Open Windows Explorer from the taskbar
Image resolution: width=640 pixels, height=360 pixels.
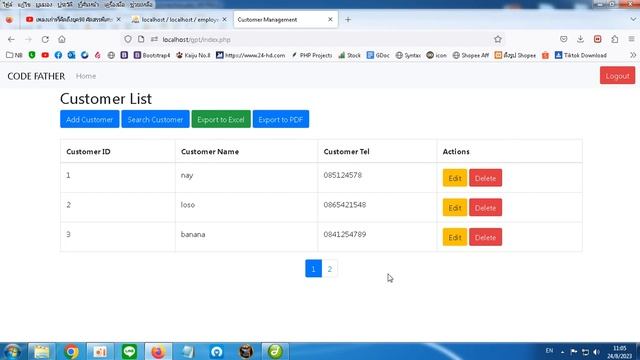(42, 351)
